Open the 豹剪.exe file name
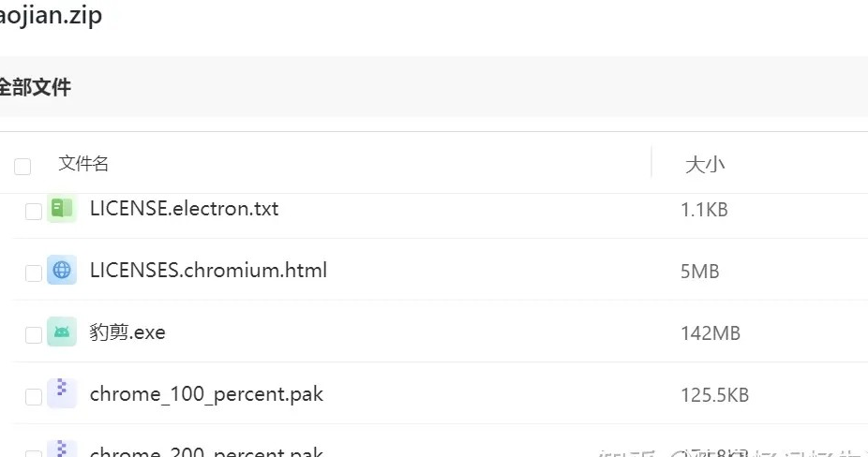The width and height of the screenshot is (868, 457). tap(127, 332)
